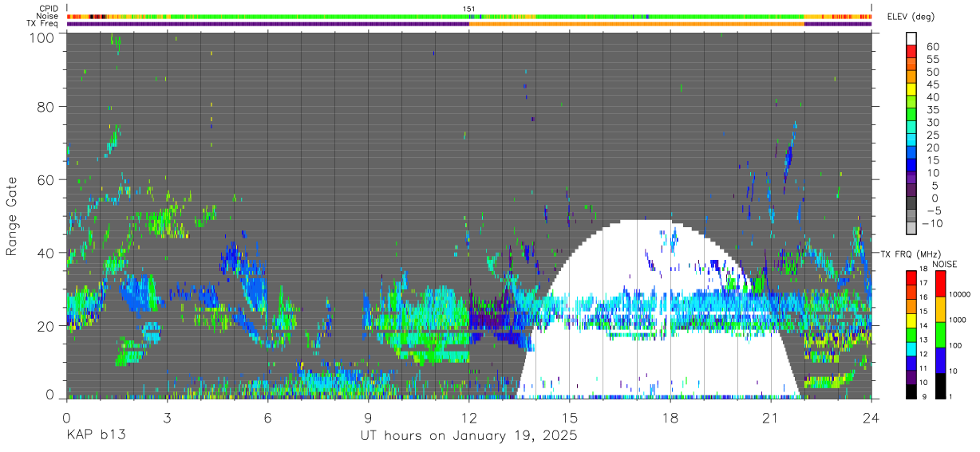Click the 60 tick on Range Gate axis
This screenshot has height=452, width=980.
coord(46,179)
